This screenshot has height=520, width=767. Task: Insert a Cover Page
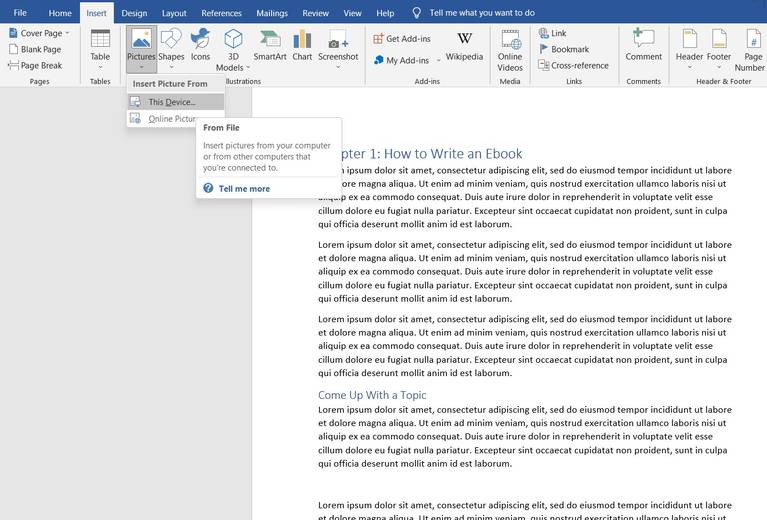(x=39, y=33)
